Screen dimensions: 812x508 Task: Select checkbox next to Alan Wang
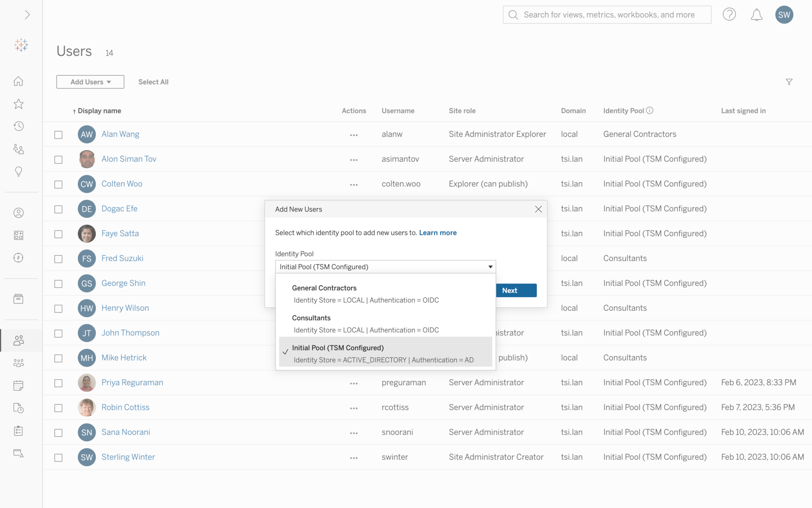click(58, 134)
